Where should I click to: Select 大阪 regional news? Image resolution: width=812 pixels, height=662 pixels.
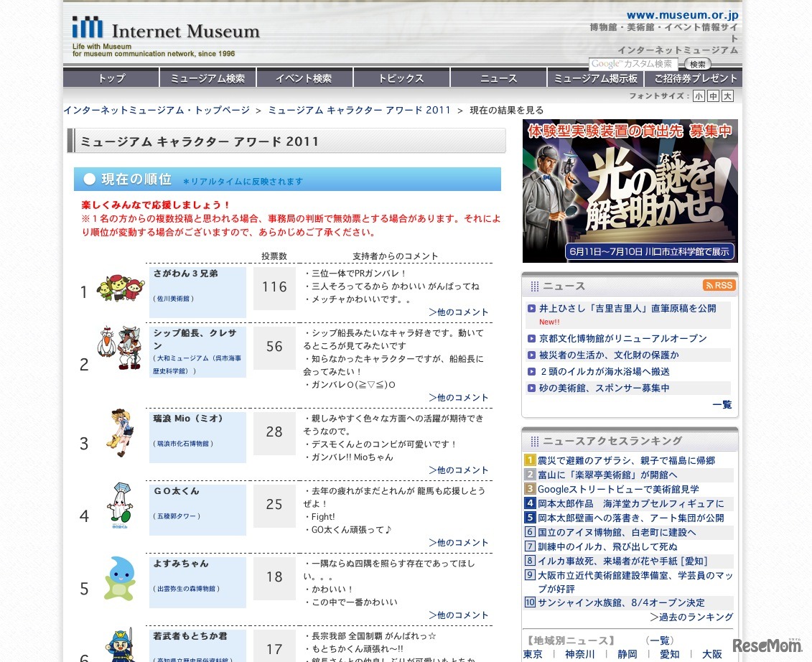pyautogui.click(x=712, y=654)
